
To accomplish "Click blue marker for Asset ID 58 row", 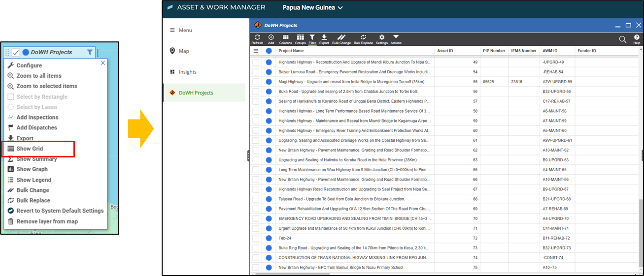I will click(269, 111).
